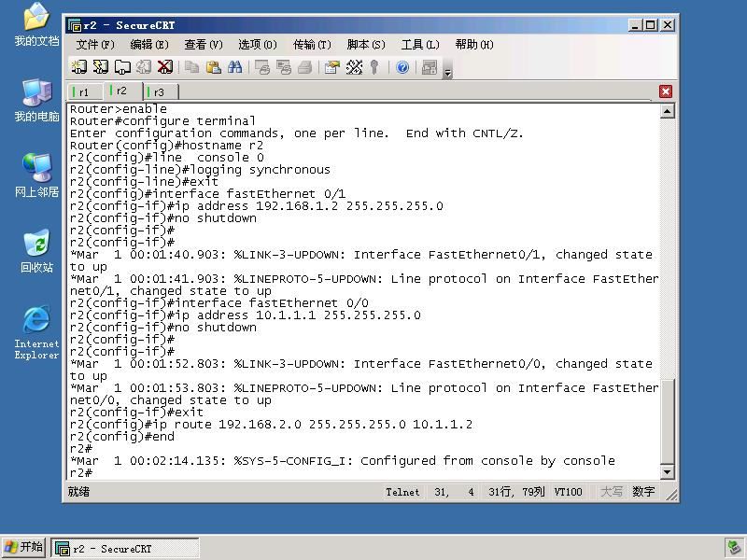
Task: Close the active tab with red X
Action: click(666, 91)
